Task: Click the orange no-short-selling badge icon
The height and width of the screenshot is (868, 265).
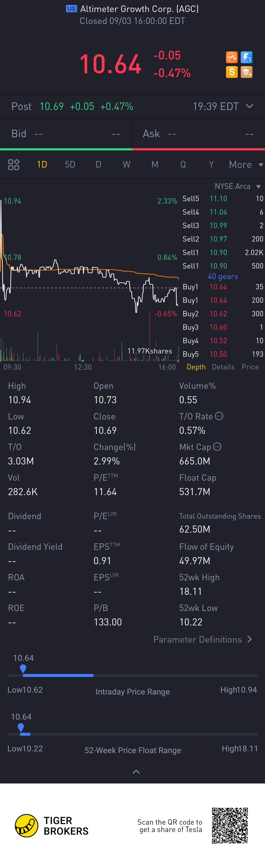Action: click(232, 57)
